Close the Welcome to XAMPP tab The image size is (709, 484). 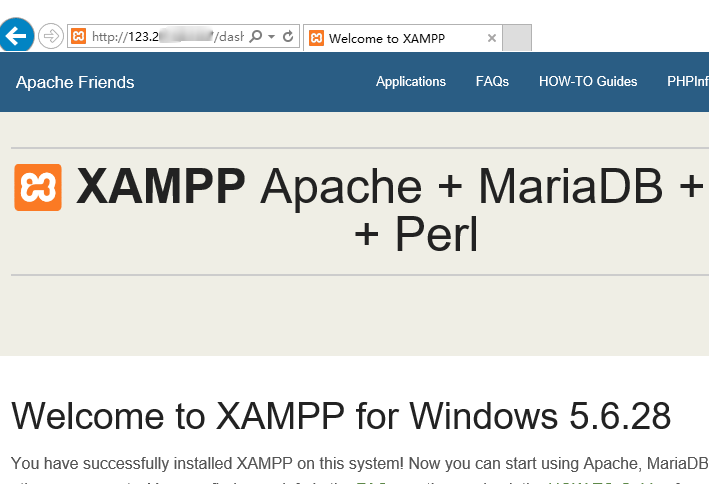tap(492, 38)
